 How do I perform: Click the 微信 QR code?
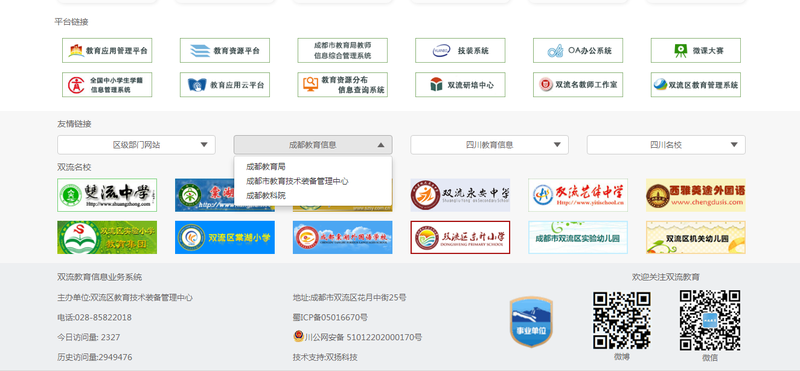tap(710, 320)
